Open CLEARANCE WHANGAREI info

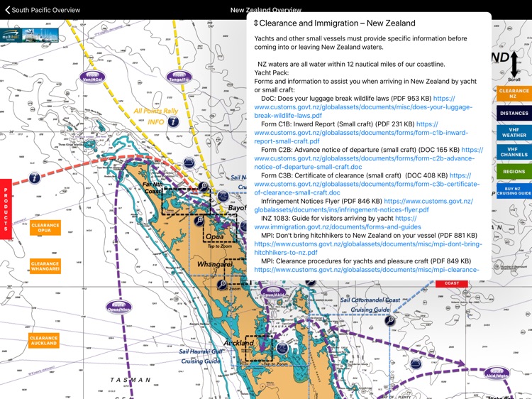coord(45,266)
